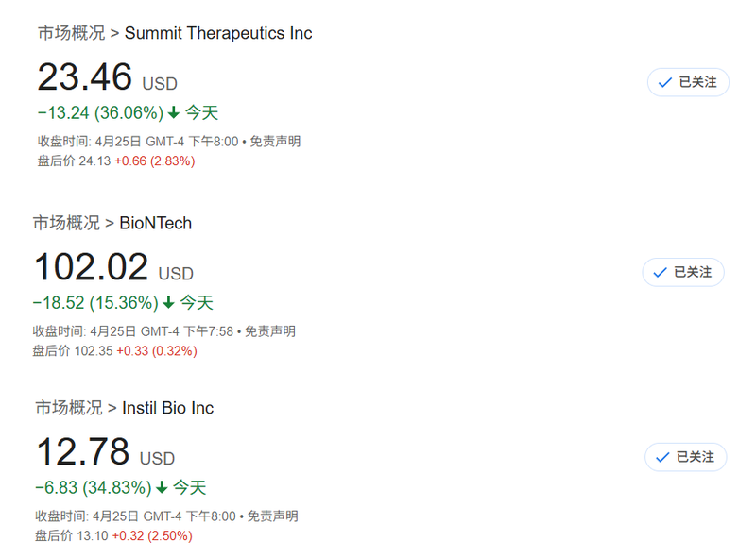
Task: Click the BioNTech company name
Action: point(156,223)
